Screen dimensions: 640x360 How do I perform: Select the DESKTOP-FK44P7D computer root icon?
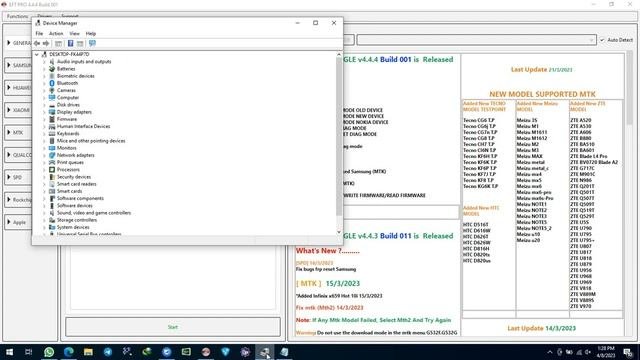(x=44, y=54)
